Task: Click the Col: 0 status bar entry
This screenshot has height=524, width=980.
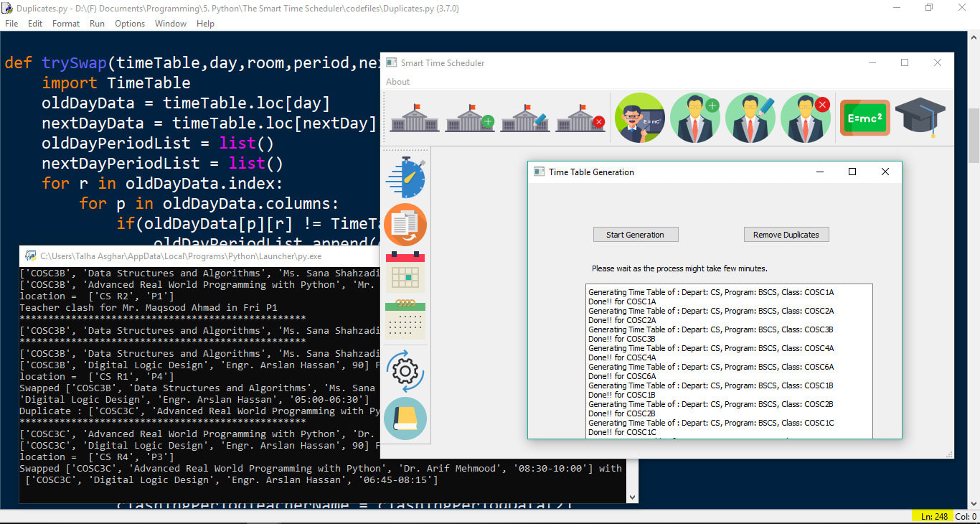Action: point(965,517)
